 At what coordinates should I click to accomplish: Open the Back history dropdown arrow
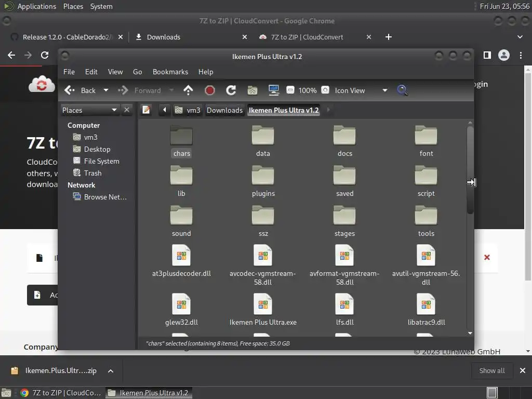106,90
